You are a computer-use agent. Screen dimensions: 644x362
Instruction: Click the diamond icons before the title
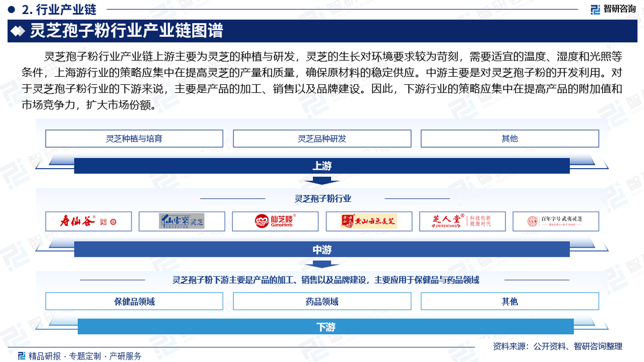click(18, 31)
